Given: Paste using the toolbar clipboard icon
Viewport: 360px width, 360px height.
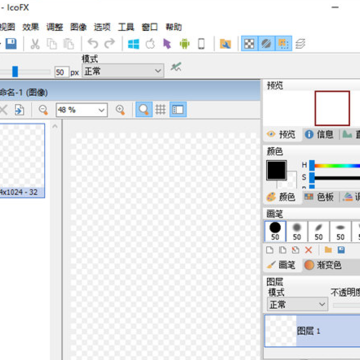Looking at the screenshot, I should [68, 44].
